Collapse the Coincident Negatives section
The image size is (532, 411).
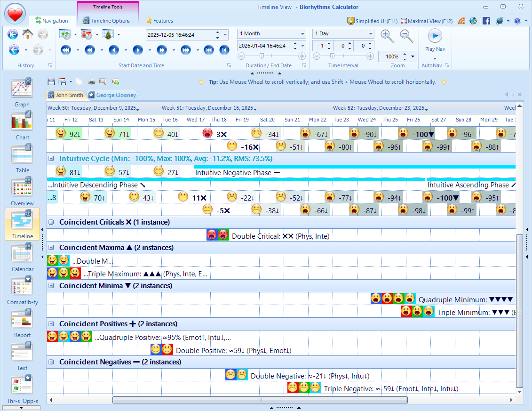(51, 362)
